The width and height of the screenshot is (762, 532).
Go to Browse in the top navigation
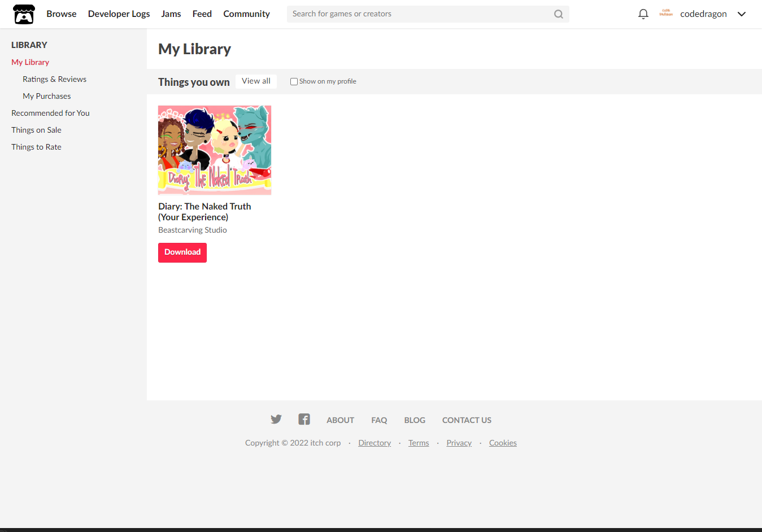[x=62, y=14]
